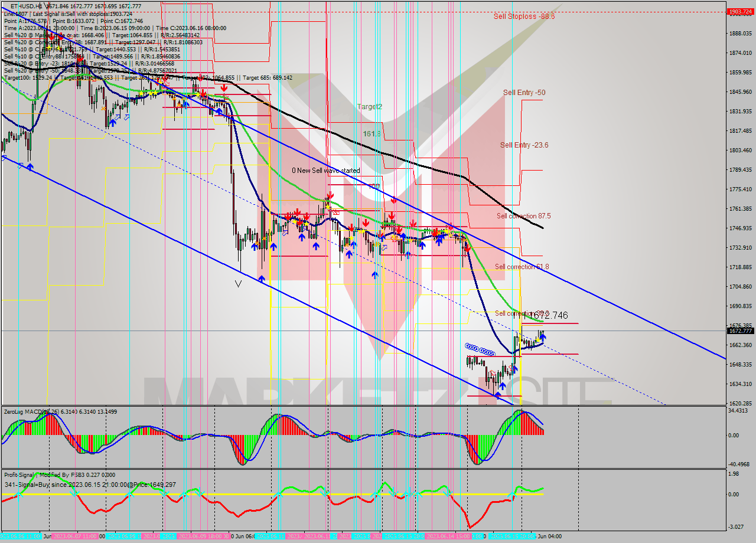Click the 1775.410 price axis label
The image size is (756, 543).
click(x=740, y=189)
